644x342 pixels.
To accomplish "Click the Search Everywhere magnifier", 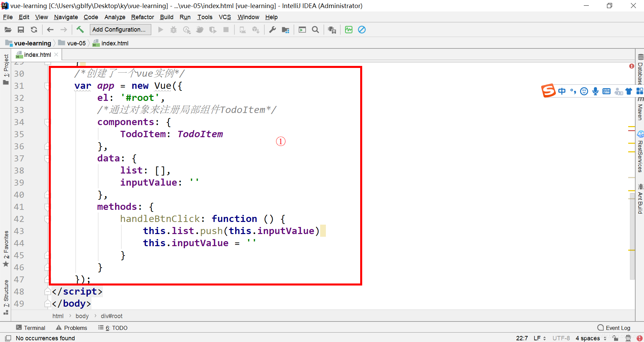I will pos(315,30).
